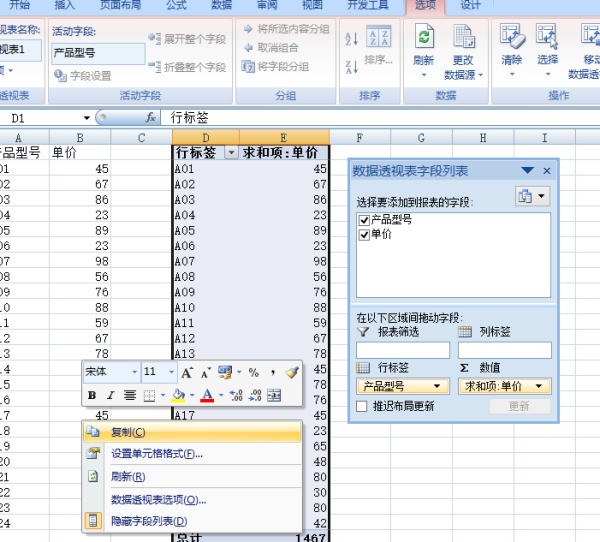Open the 产品型号 row label field dropdown
Viewport: 600px width, 542px height.
point(437,386)
